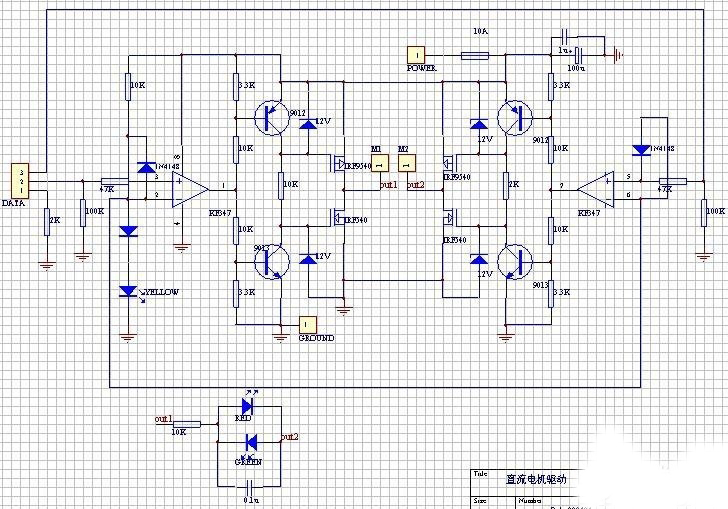Select the M1 motor terminal
Viewport: 728px width, 509px height.
378,162
